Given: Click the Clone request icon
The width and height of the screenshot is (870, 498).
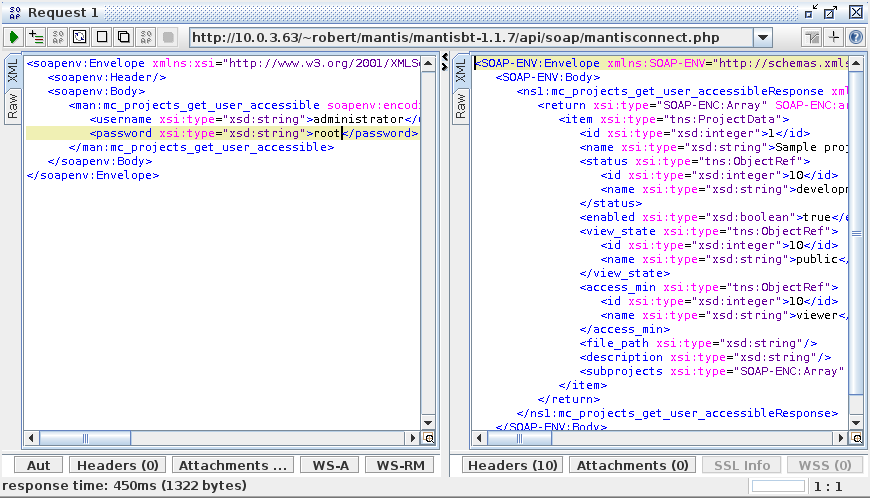Looking at the screenshot, I should 123,37.
